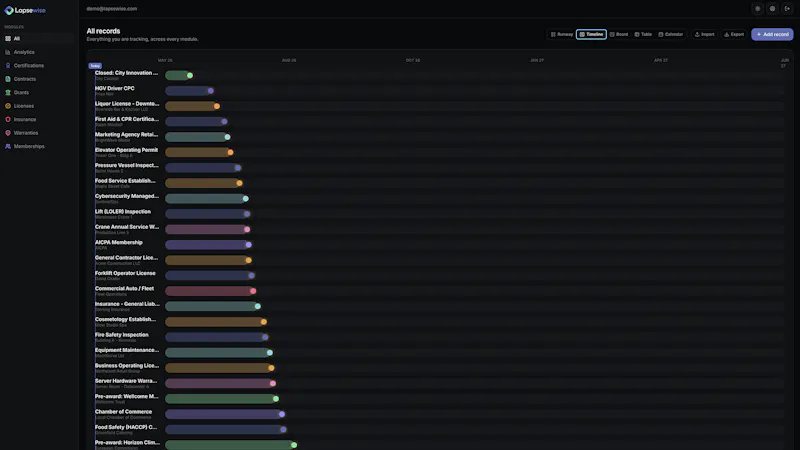Click the Liquor License orange end dot

click(x=217, y=106)
